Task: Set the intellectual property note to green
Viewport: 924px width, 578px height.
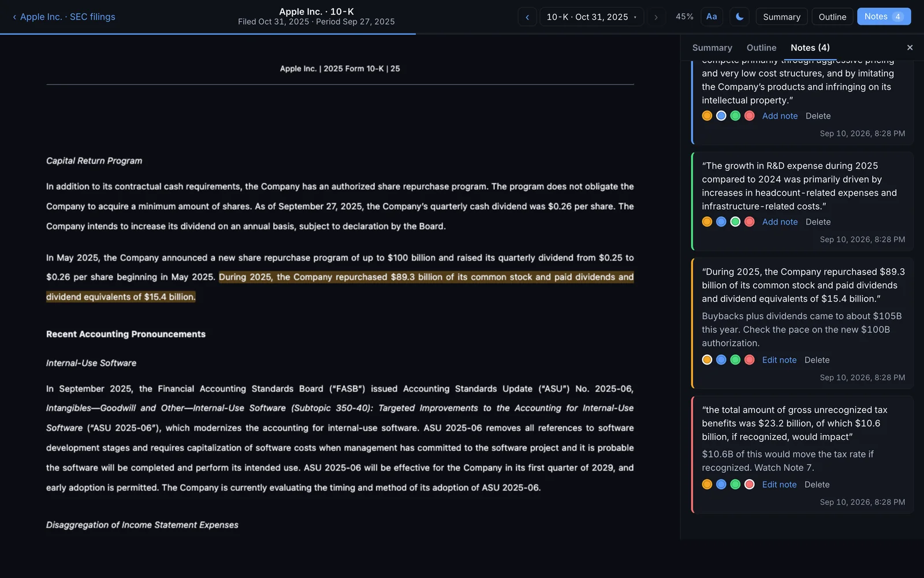Action: tap(735, 116)
